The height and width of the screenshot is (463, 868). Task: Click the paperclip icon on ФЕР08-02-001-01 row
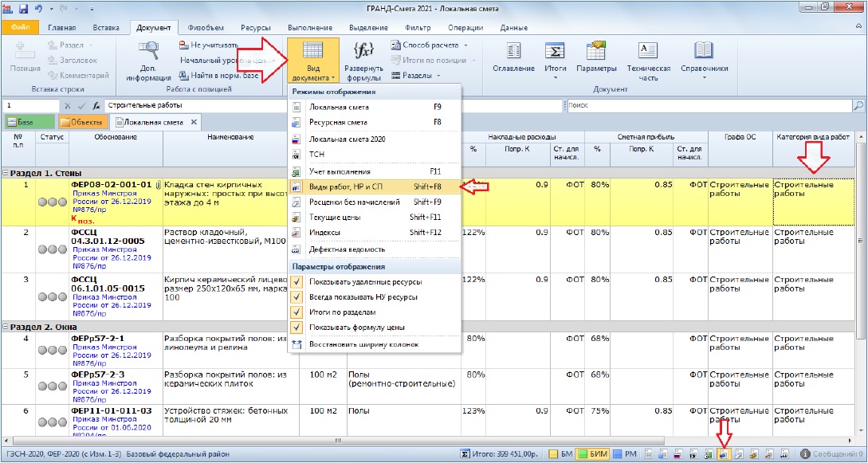[157, 184]
